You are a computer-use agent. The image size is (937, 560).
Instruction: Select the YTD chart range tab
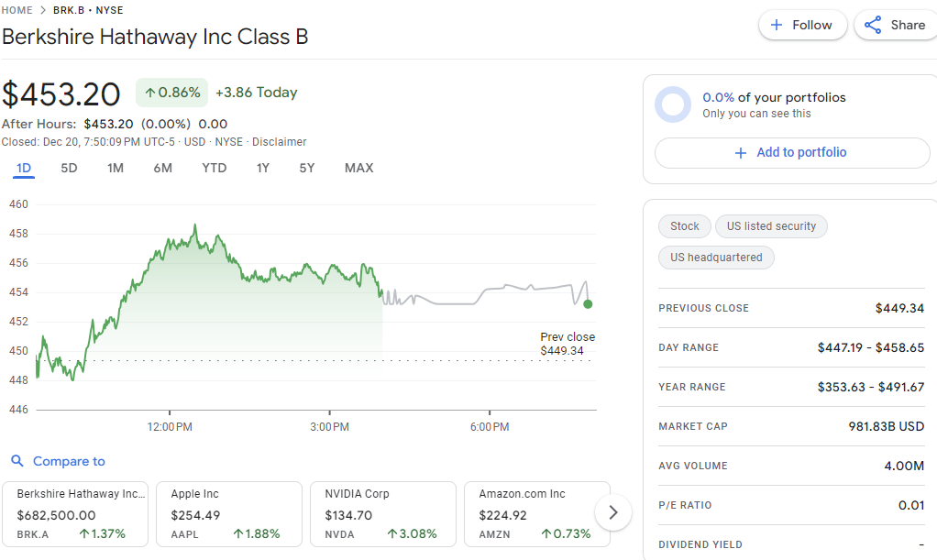point(214,168)
